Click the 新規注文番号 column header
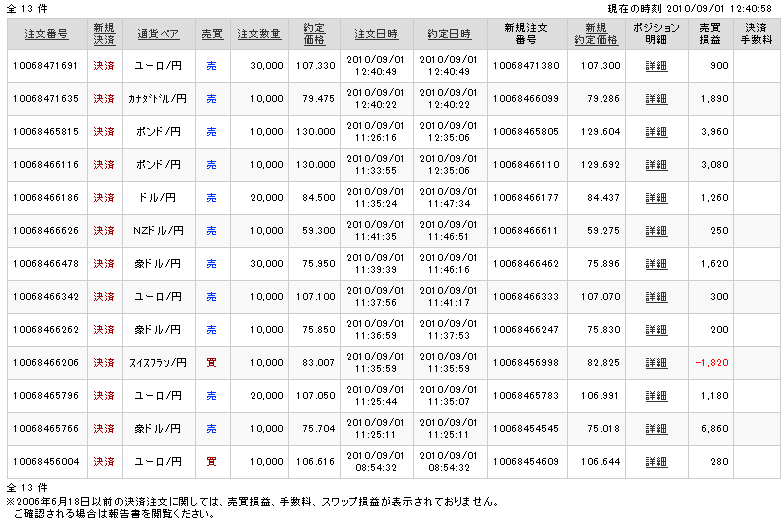Screen dimensions: 784x523 click(526, 34)
